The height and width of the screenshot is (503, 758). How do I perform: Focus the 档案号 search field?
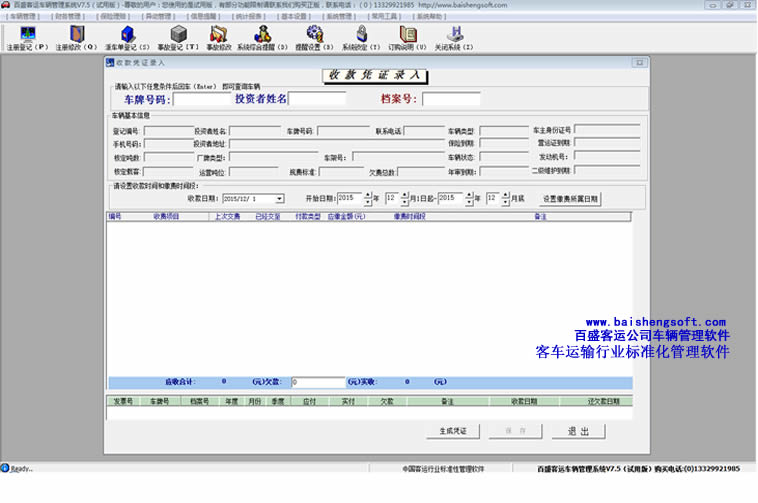(451, 99)
